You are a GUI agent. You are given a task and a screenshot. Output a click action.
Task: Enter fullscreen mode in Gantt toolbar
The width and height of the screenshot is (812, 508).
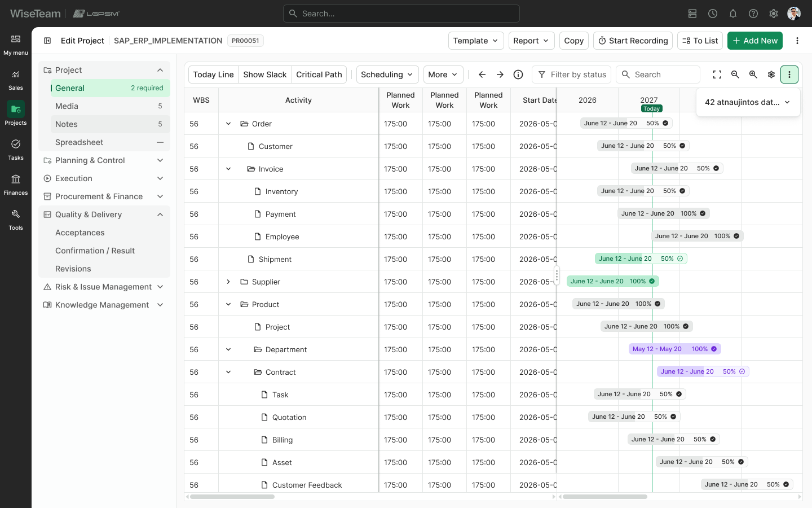(x=717, y=75)
